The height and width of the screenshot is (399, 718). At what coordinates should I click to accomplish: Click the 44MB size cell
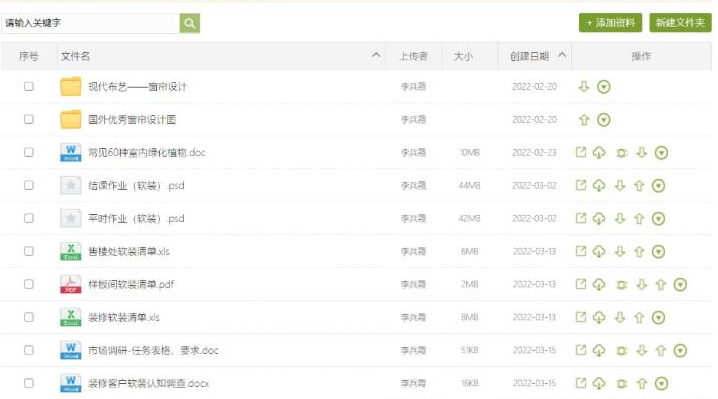coord(469,186)
